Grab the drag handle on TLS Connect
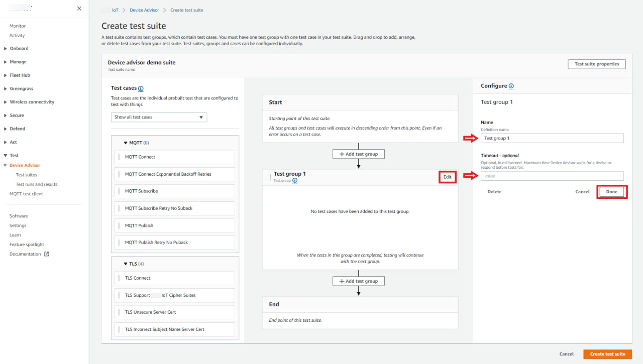The image size is (643, 364). click(x=120, y=278)
